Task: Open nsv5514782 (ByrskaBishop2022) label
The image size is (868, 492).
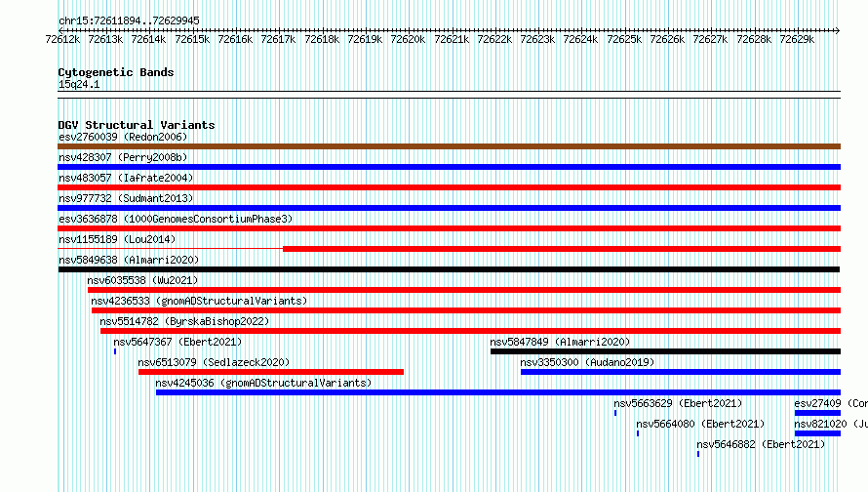Action: coord(184,321)
